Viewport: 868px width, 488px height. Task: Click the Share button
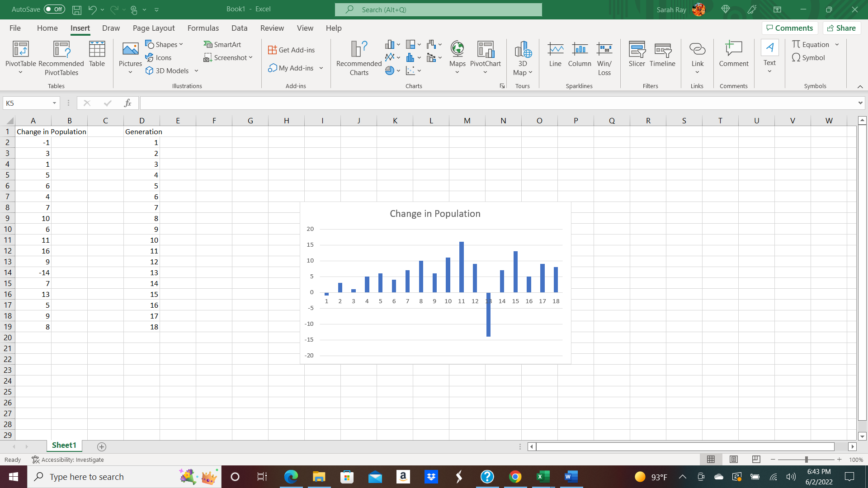(841, 28)
